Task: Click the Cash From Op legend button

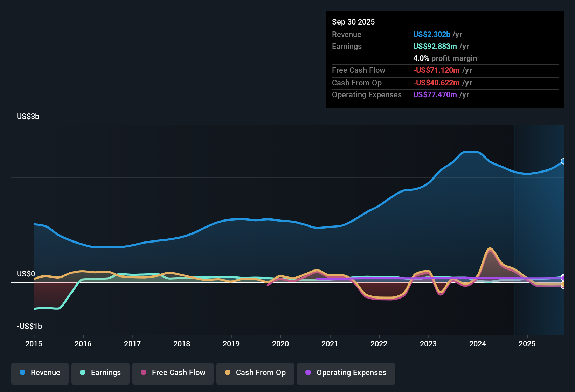Action: [255, 373]
